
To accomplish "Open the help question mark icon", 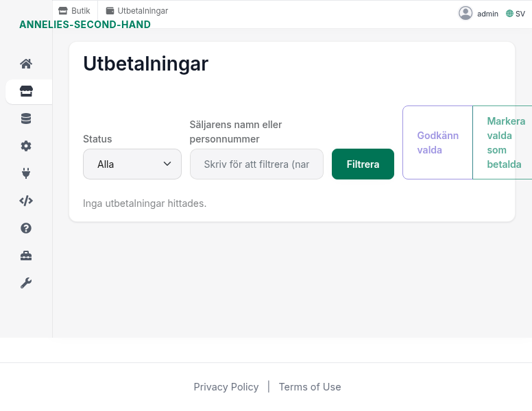I will [26, 228].
